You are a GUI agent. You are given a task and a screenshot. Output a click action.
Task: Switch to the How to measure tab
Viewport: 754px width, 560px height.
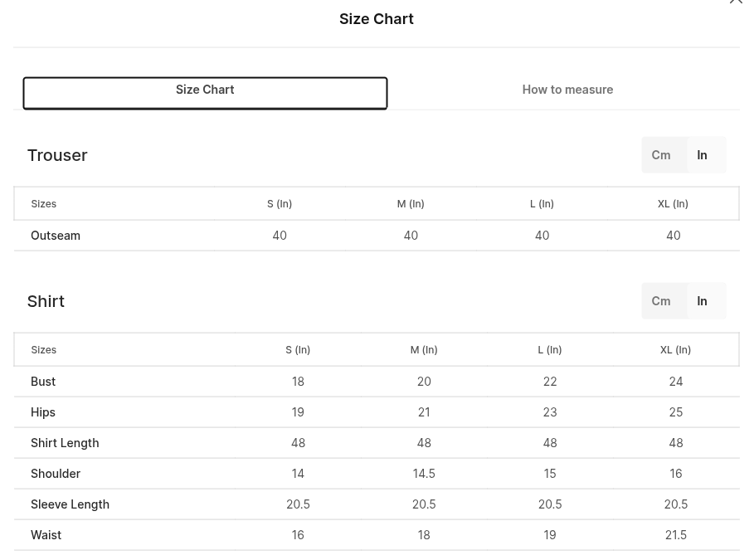point(567,90)
